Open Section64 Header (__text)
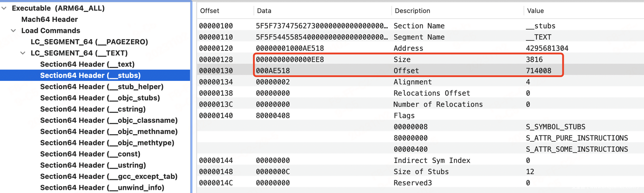Image resolution: width=644 pixels, height=193 pixels. click(87, 64)
